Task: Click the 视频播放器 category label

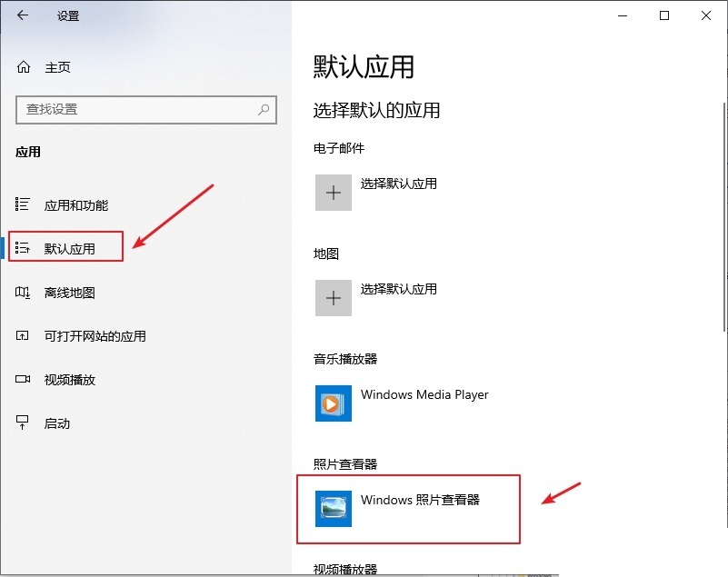Action: (345, 570)
